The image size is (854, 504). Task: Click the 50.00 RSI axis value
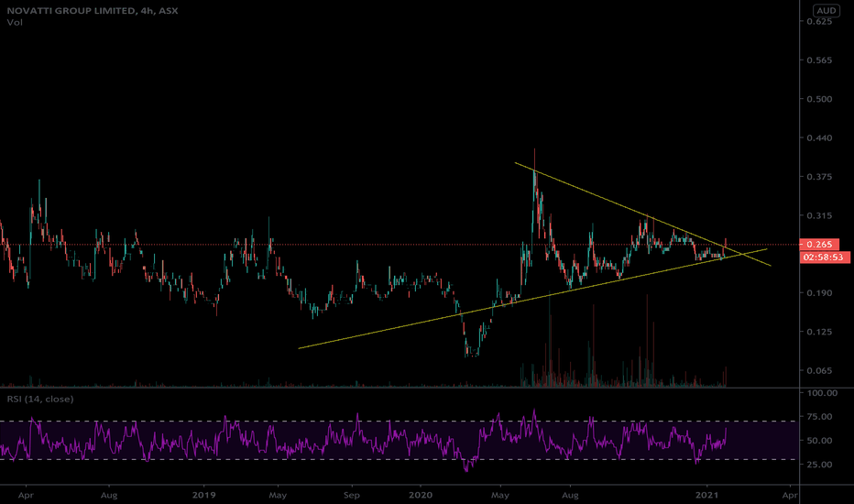tap(819, 440)
